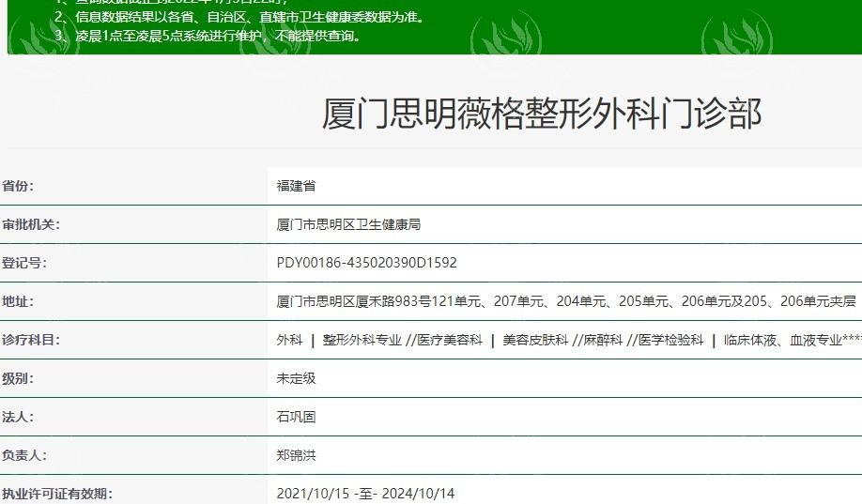Select registration number PDY00186-435020390D1592
Image resolution: width=862 pixels, height=504 pixels.
367,263
